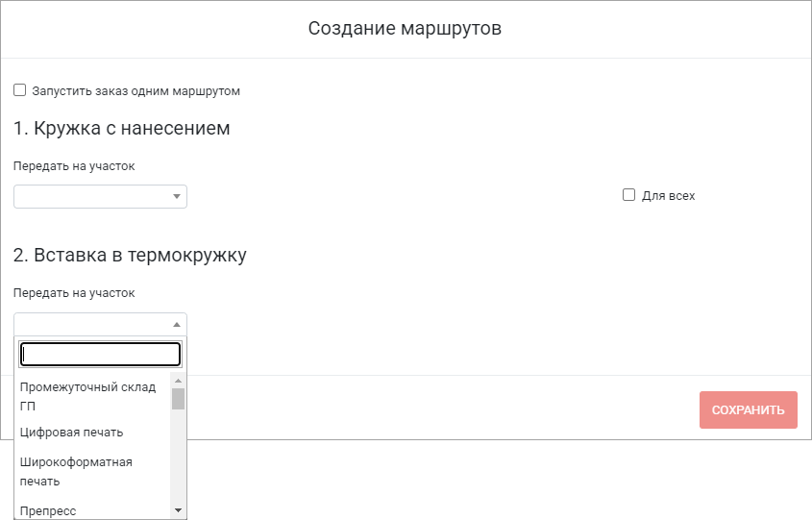This screenshot has height=520, width=812.
Task: Choose 'Цифровая печать' from the list
Action: pos(92,432)
